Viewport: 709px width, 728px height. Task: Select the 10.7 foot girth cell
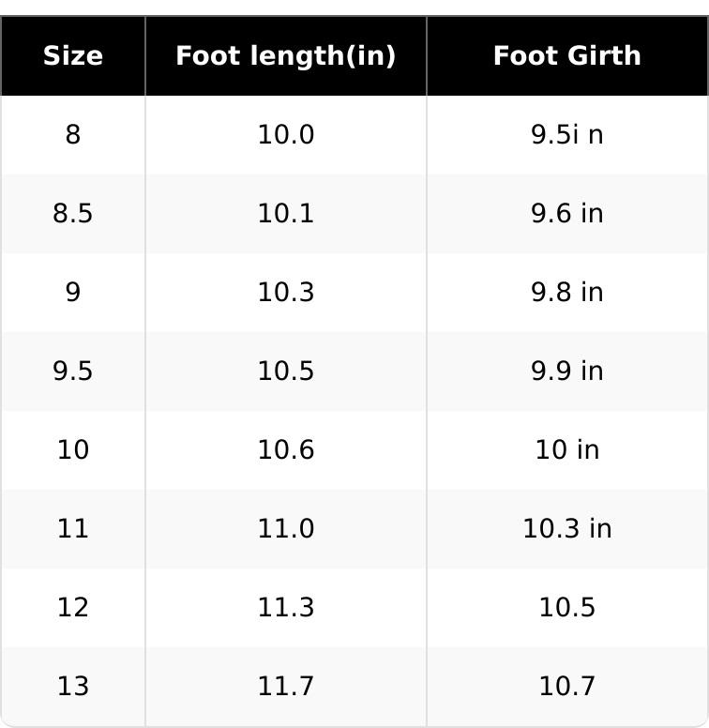coord(567,687)
